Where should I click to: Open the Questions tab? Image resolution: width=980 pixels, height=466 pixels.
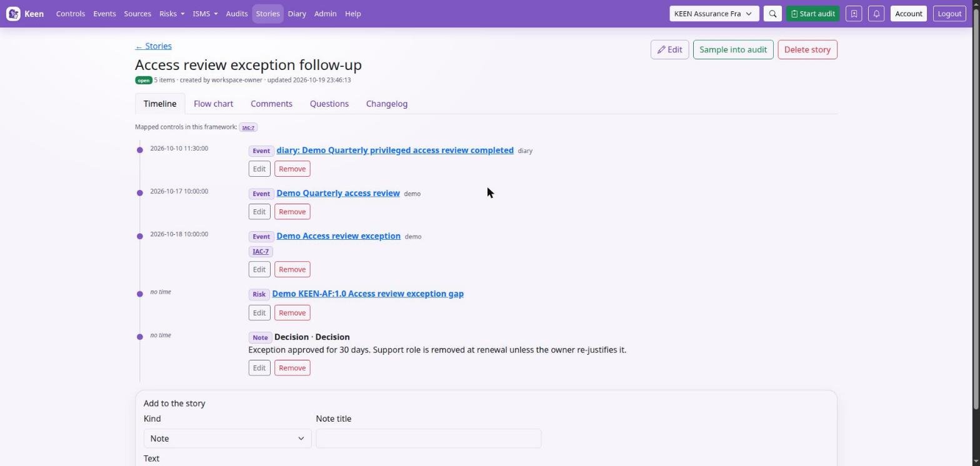click(329, 104)
